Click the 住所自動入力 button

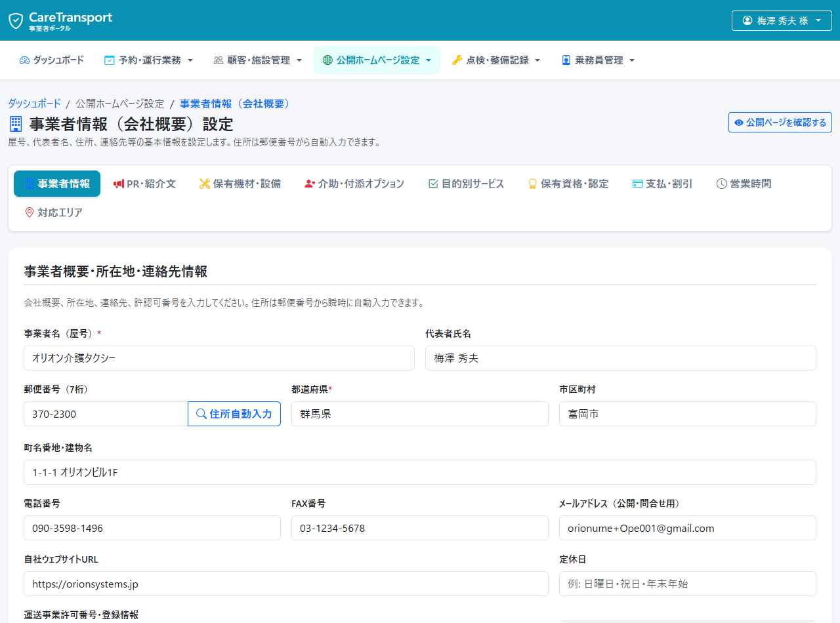(x=234, y=414)
